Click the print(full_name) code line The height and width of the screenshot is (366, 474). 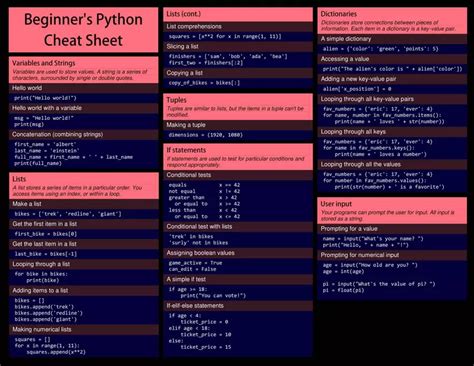tap(38, 163)
